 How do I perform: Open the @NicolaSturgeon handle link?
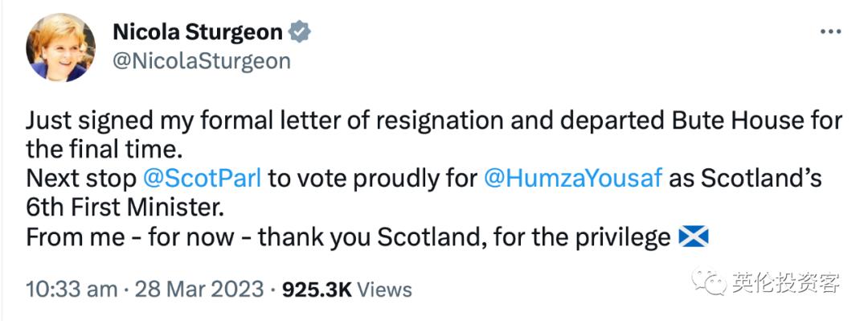pyautogui.click(x=202, y=61)
